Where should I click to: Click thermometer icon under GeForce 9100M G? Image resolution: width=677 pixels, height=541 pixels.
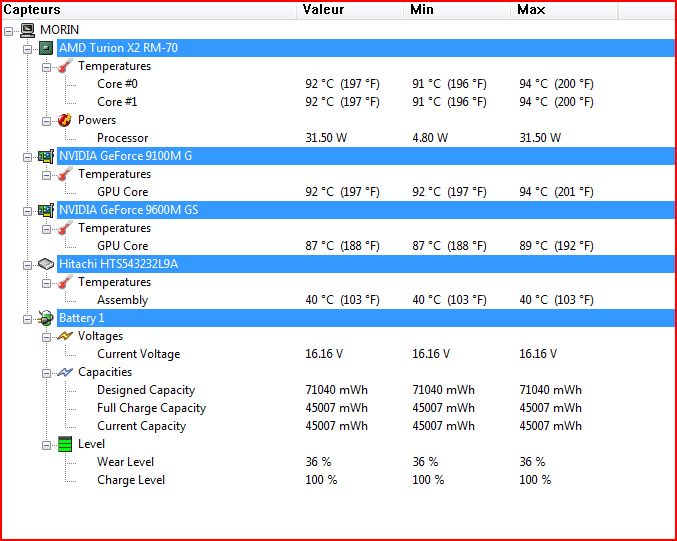tap(65, 174)
